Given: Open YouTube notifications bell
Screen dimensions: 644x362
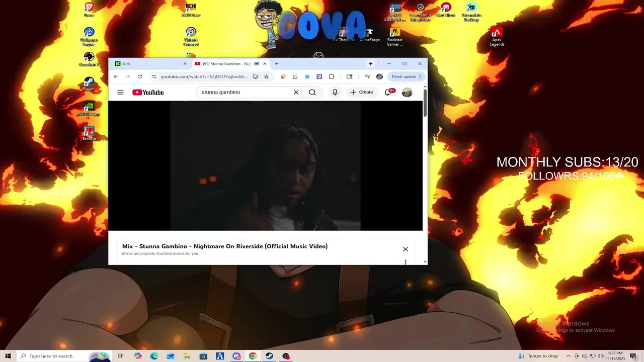Looking at the screenshot, I should click(x=388, y=92).
